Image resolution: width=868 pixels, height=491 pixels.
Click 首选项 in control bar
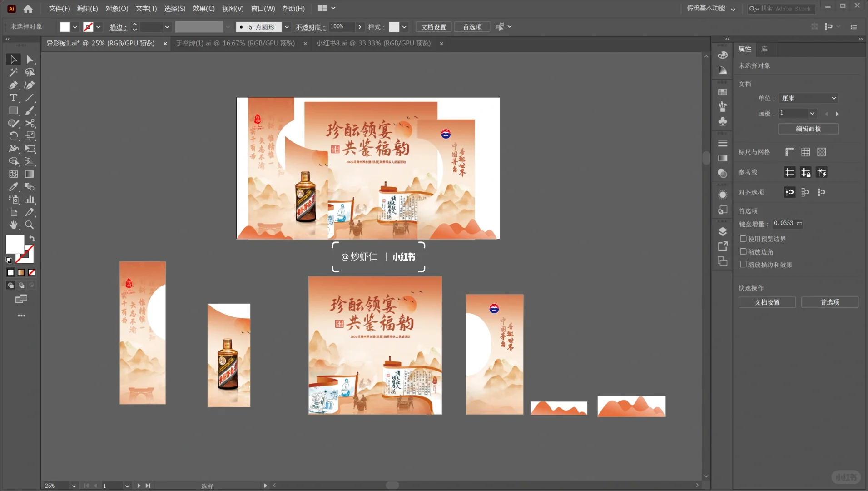pyautogui.click(x=472, y=27)
